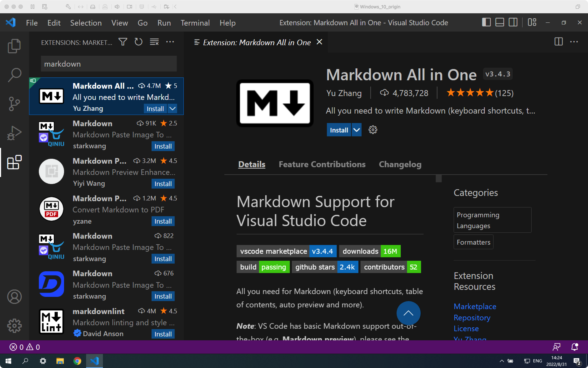This screenshot has height=368, width=588.
Task: Open the Run menu
Action: 164,23
